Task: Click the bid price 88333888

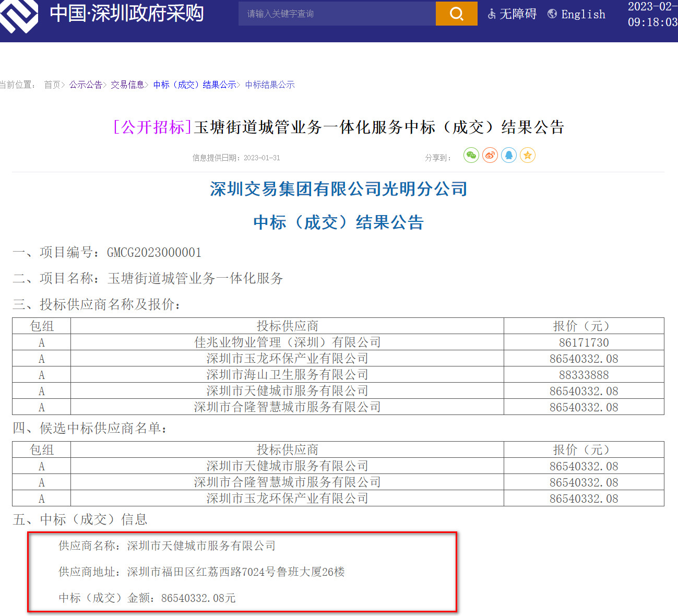Action: (584, 375)
